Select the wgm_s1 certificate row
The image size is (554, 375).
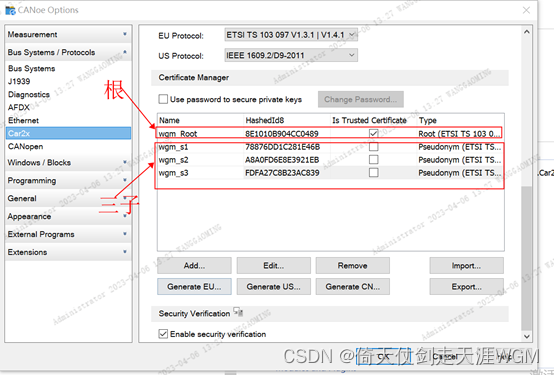pos(330,146)
